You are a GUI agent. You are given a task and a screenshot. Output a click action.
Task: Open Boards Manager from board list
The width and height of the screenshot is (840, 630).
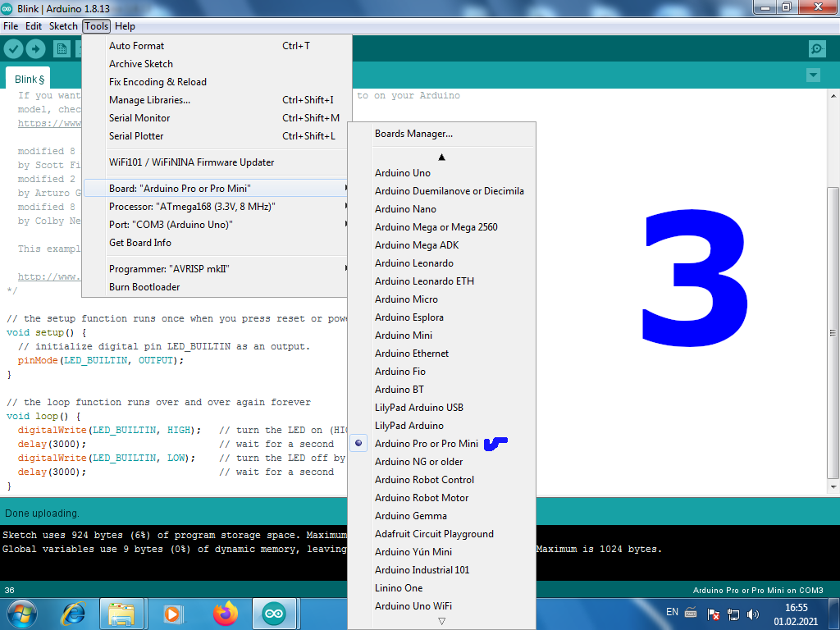click(441, 134)
